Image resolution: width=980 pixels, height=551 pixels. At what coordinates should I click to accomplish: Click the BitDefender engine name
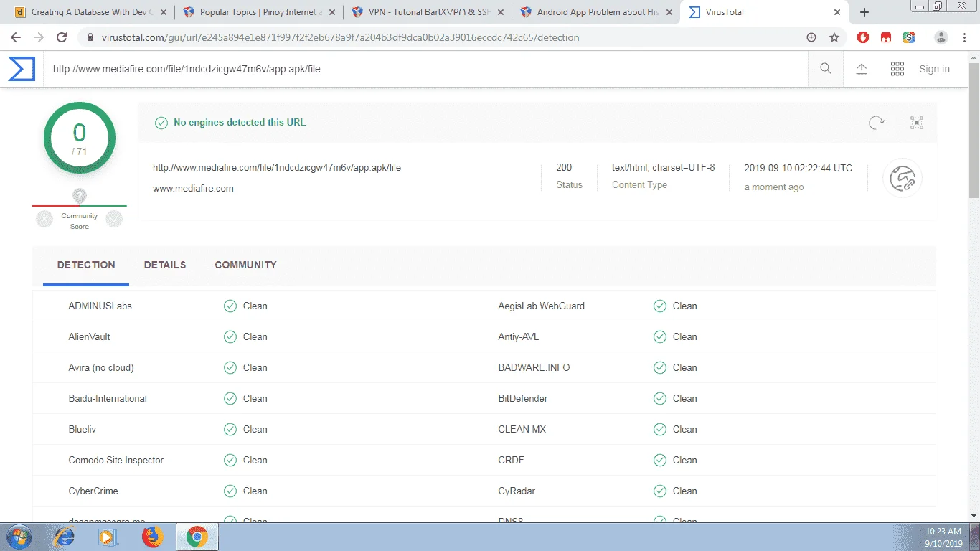(x=523, y=399)
